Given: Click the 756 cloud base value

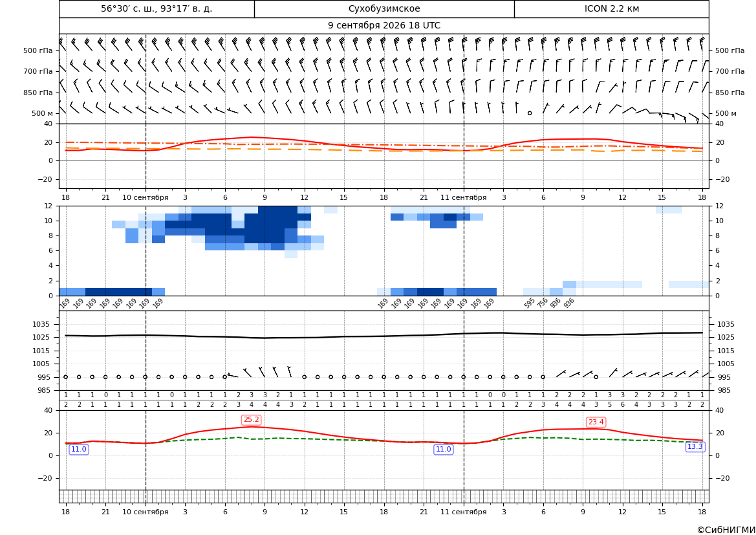Looking at the screenshot, I should [543, 303].
